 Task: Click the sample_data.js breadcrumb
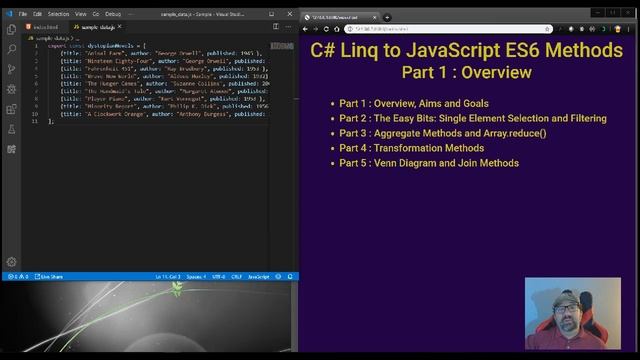pos(53,38)
